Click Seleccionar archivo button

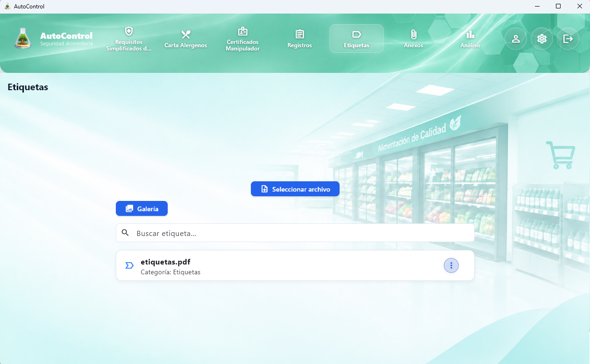pos(295,189)
